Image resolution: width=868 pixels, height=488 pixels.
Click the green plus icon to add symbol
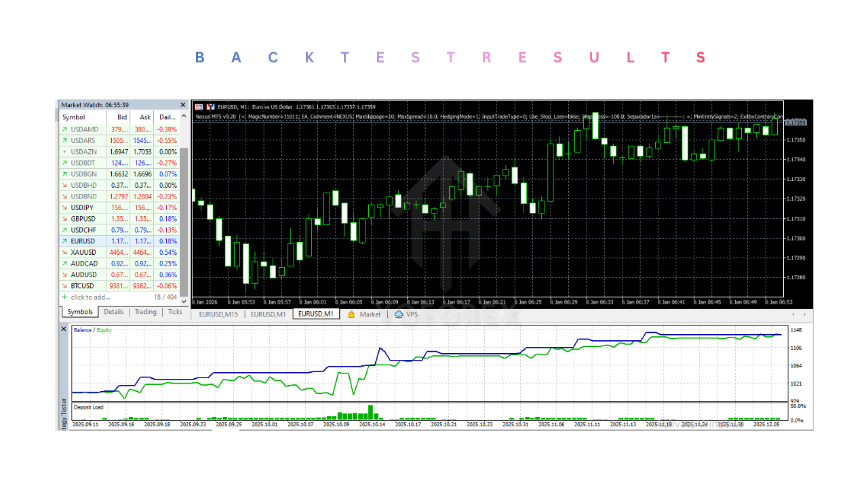pyautogui.click(x=64, y=298)
